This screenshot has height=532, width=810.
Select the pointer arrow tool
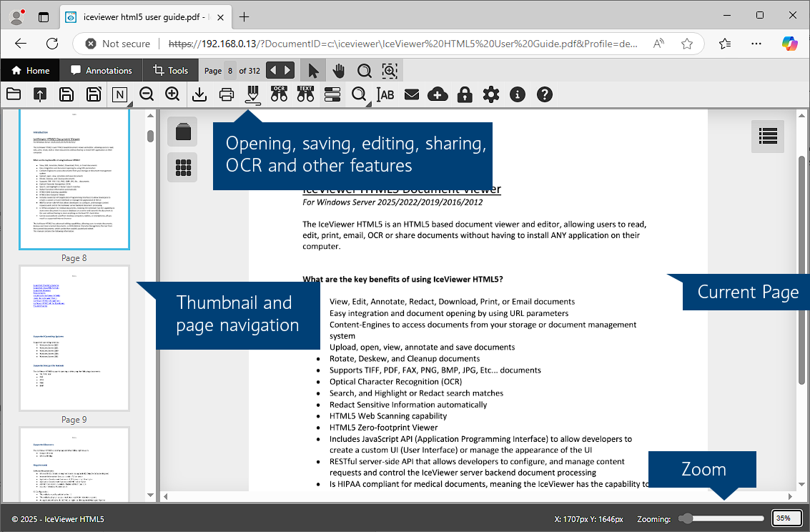click(x=313, y=70)
